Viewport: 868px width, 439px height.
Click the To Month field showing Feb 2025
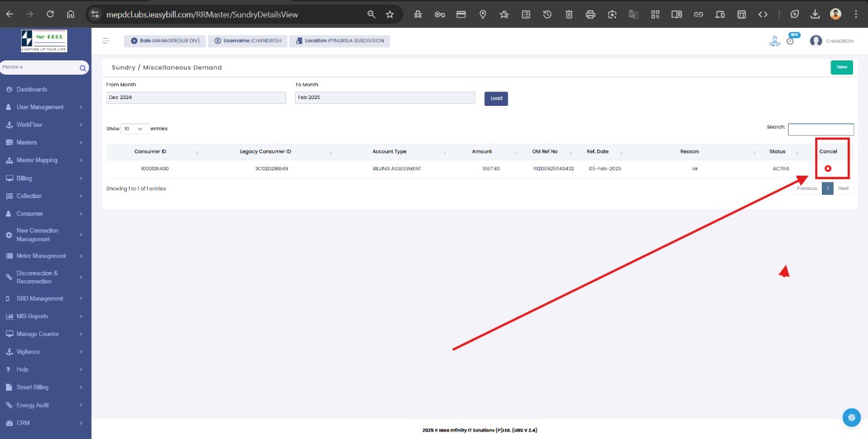[385, 98]
